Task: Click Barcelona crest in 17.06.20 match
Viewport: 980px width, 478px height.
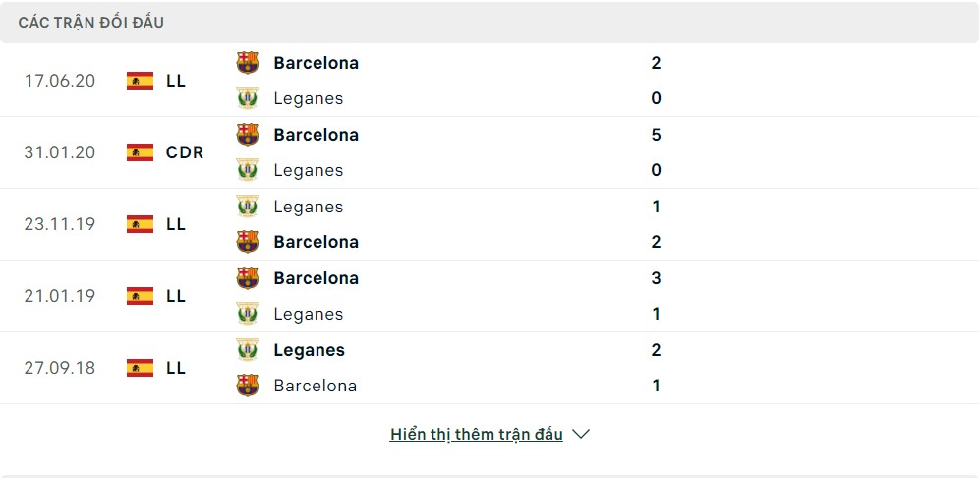Action: (248, 63)
